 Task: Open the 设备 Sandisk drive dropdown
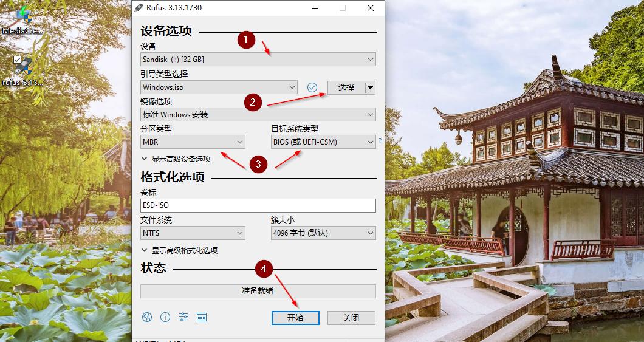tap(258, 59)
